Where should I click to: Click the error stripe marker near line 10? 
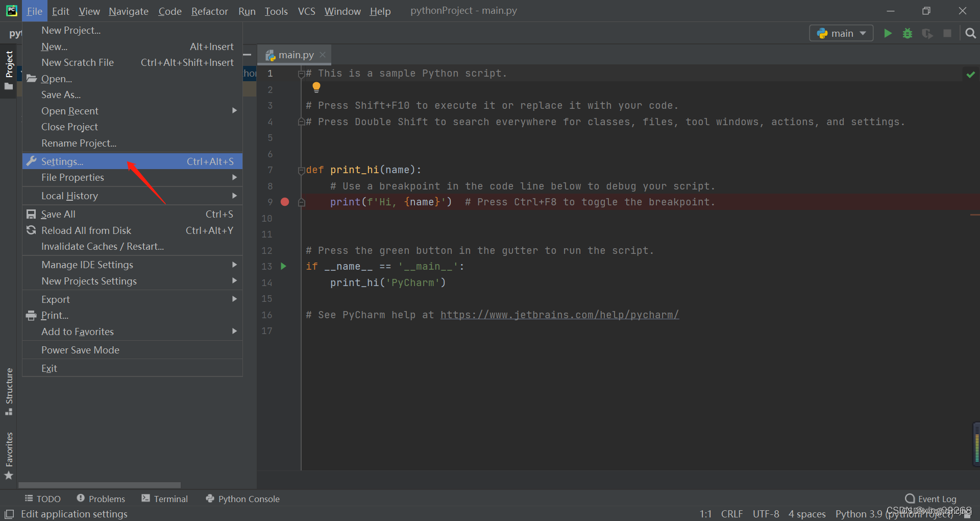[x=974, y=215]
